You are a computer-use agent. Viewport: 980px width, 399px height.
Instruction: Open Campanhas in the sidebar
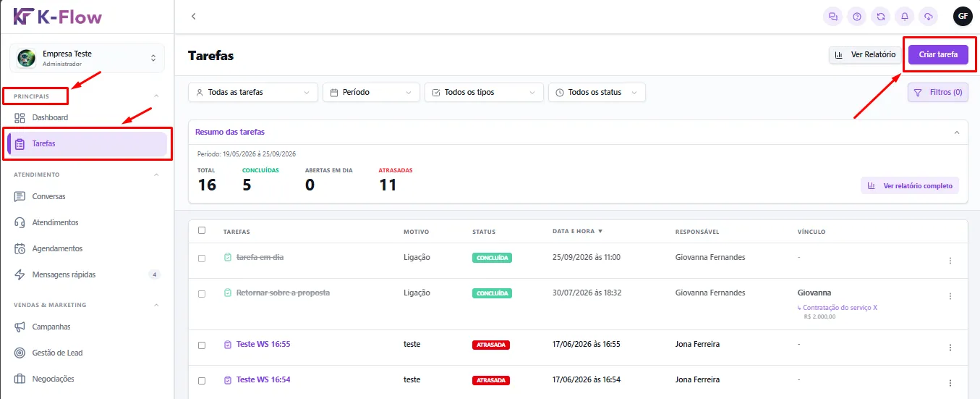(x=87, y=327)
